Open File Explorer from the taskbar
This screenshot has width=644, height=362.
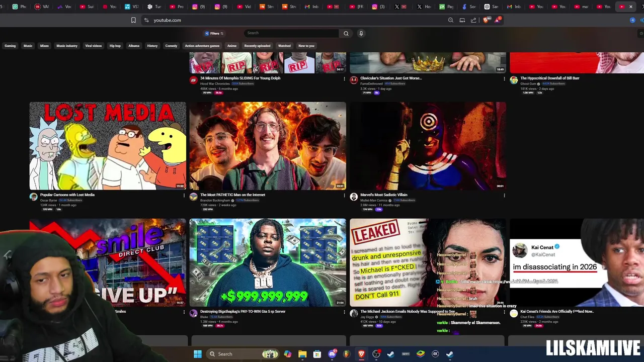(302, 354)
